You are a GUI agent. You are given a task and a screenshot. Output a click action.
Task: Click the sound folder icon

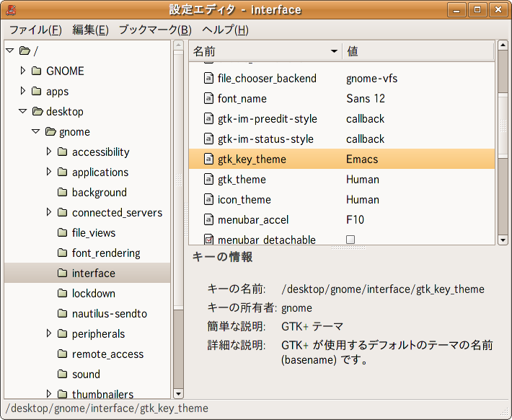point(62,375)
